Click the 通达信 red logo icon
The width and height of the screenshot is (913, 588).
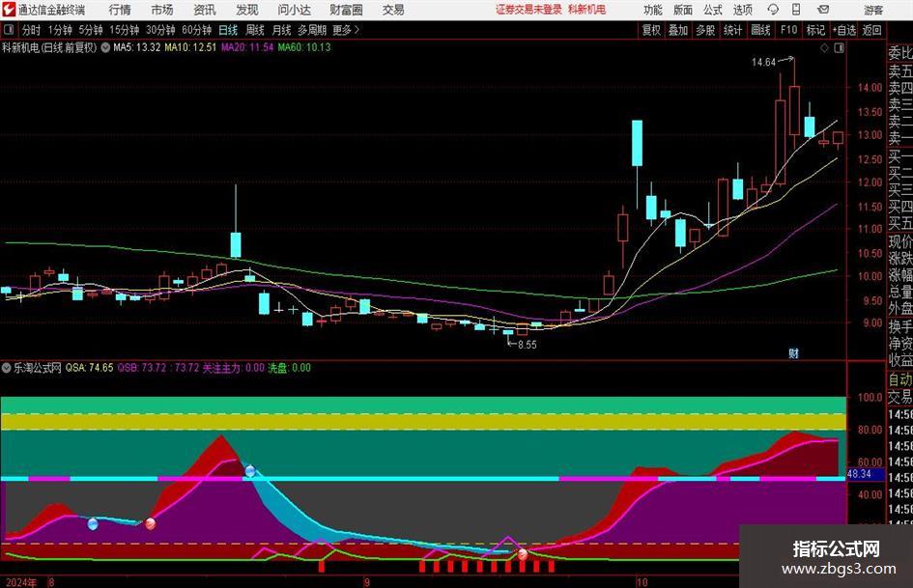coord(9,10)
